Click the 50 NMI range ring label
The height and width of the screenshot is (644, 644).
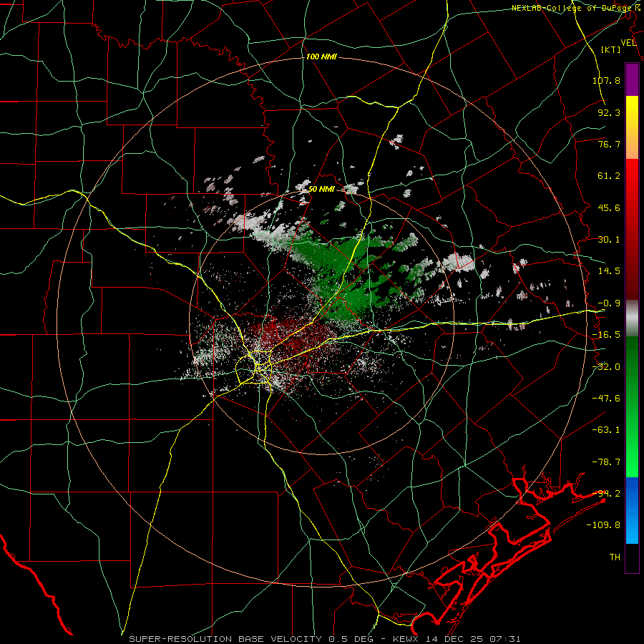[x=321, y=189]
